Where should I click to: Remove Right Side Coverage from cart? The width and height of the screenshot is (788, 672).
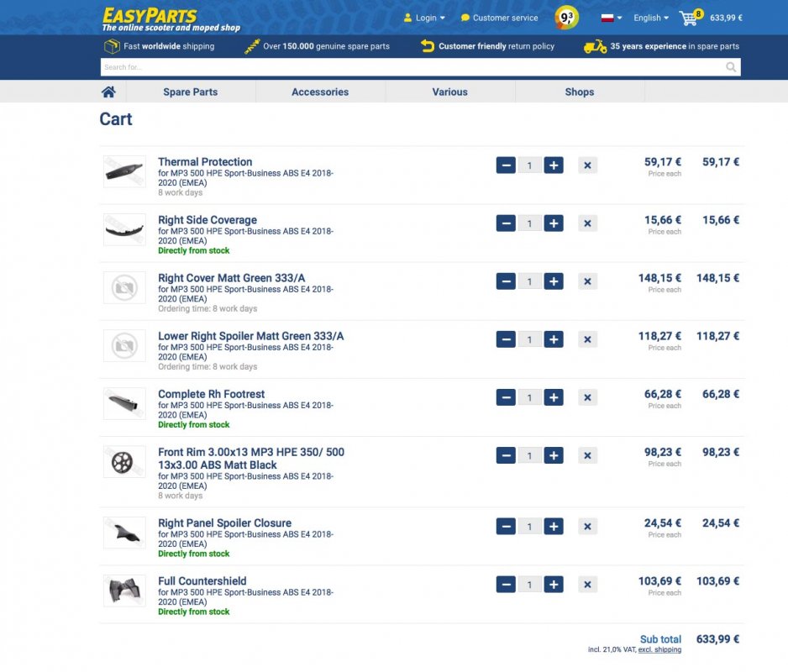[587, 223]
